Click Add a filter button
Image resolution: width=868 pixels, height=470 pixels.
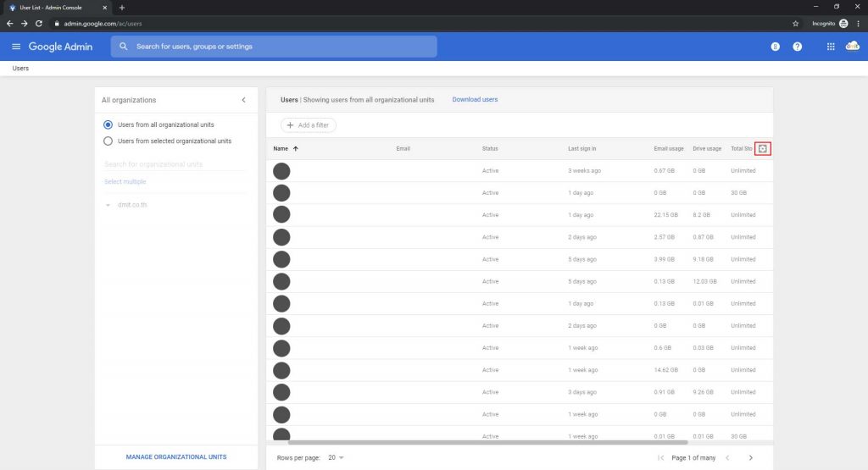click(309, 125)
